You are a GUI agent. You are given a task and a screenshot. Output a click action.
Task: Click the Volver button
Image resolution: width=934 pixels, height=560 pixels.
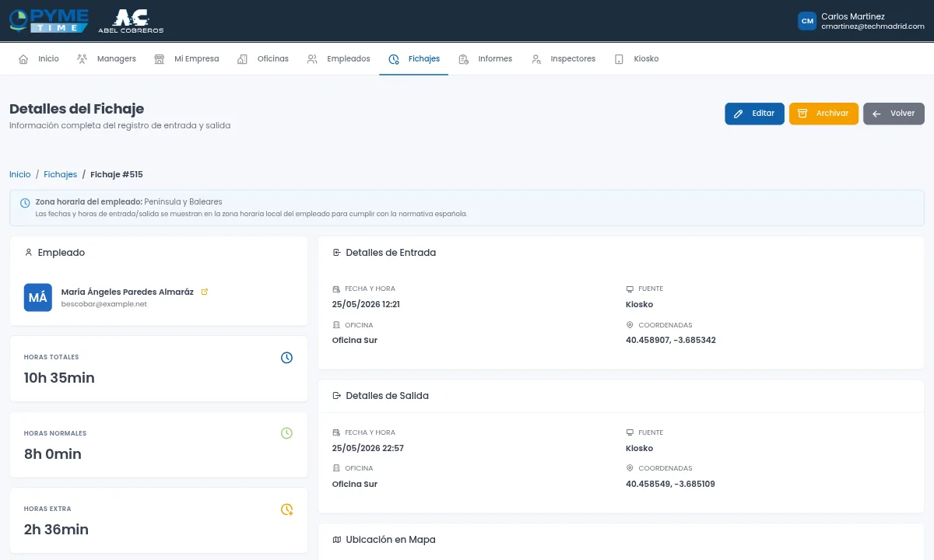pyautogui.click(x=894, y=114)
